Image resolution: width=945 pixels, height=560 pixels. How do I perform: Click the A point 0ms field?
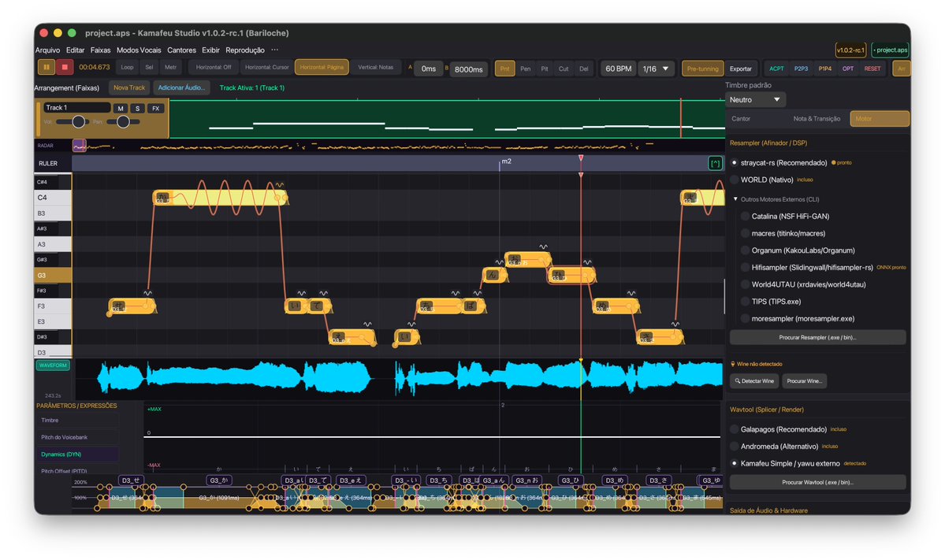tap(429, 69)
